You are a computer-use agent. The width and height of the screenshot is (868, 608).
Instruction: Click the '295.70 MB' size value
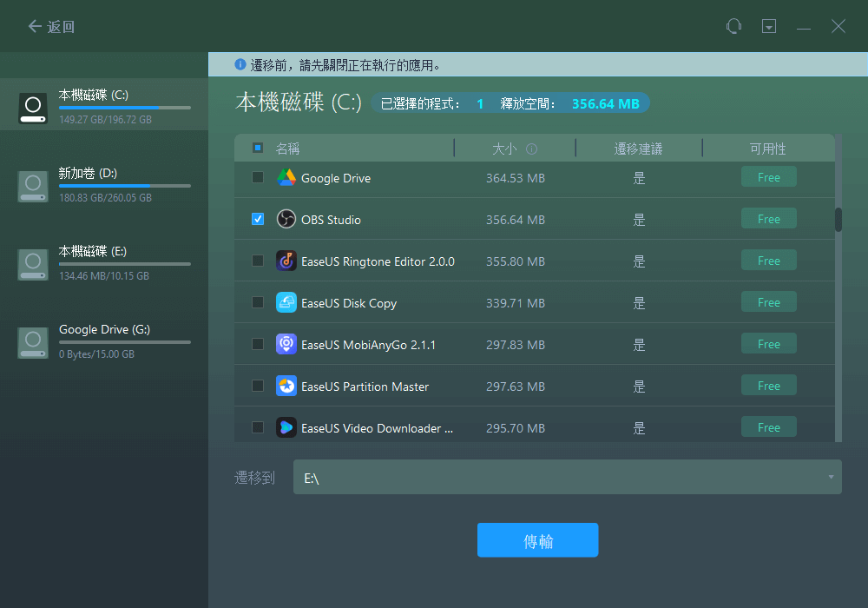(516, 428)
